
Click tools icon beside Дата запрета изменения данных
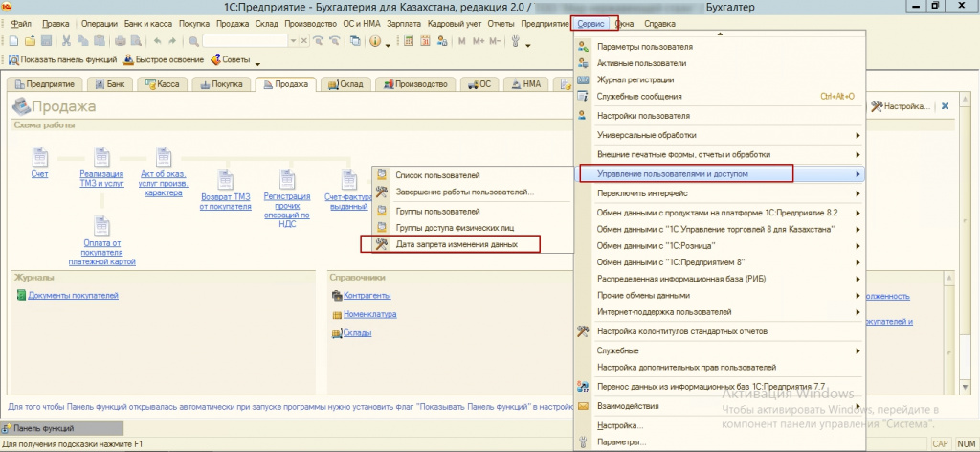[382, 244]
